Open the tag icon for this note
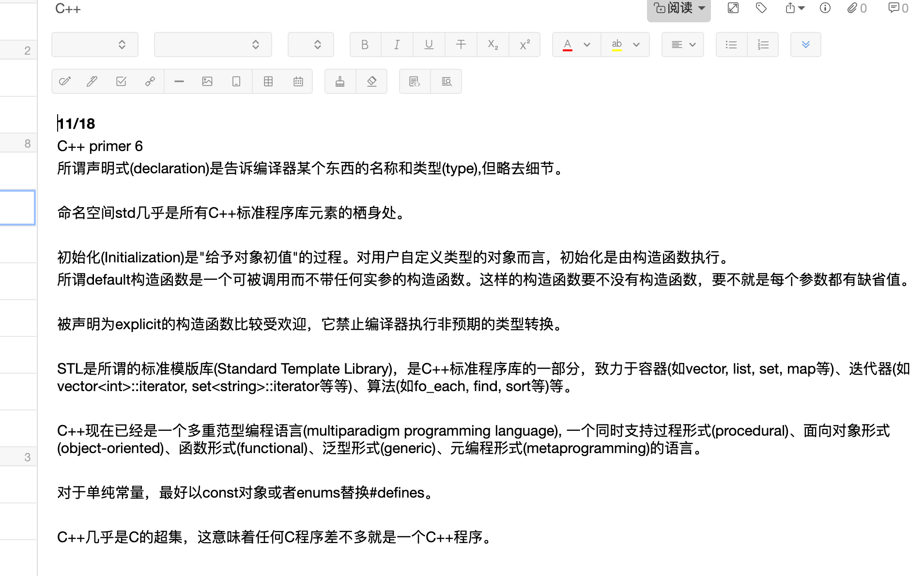Image resolution: width=924 pixels, height=576 pixels. point(760,8)
